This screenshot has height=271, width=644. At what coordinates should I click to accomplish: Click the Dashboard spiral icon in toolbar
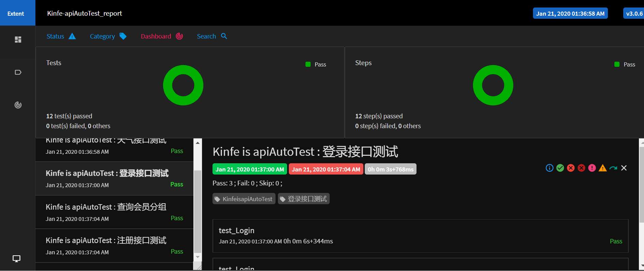click(179, 36)
